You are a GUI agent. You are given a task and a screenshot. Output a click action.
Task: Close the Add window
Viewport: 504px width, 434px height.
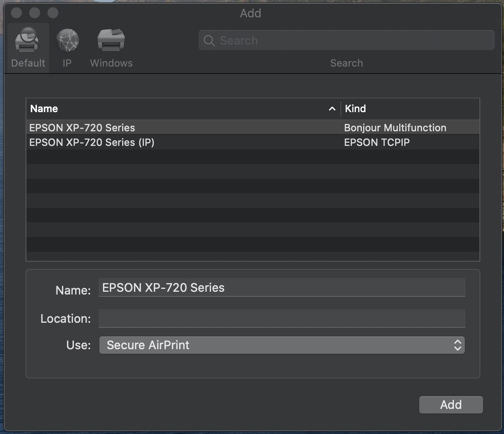pos(16,13)
